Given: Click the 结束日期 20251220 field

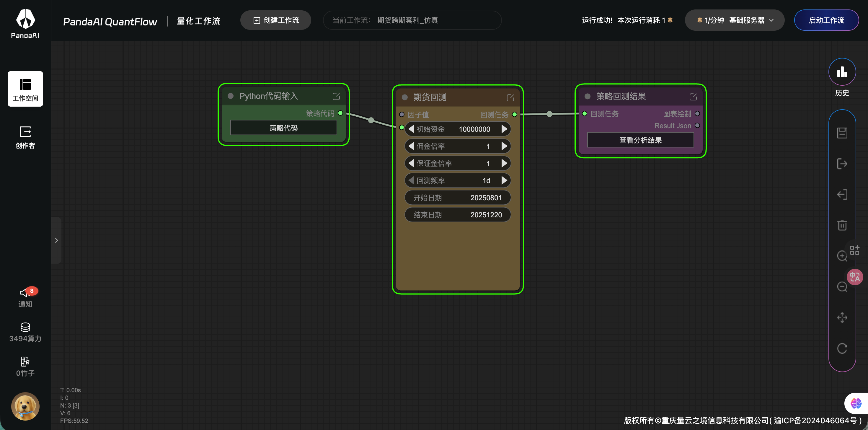Looking at the screenshot, I should pyautogui.click(x=458, y=215).
